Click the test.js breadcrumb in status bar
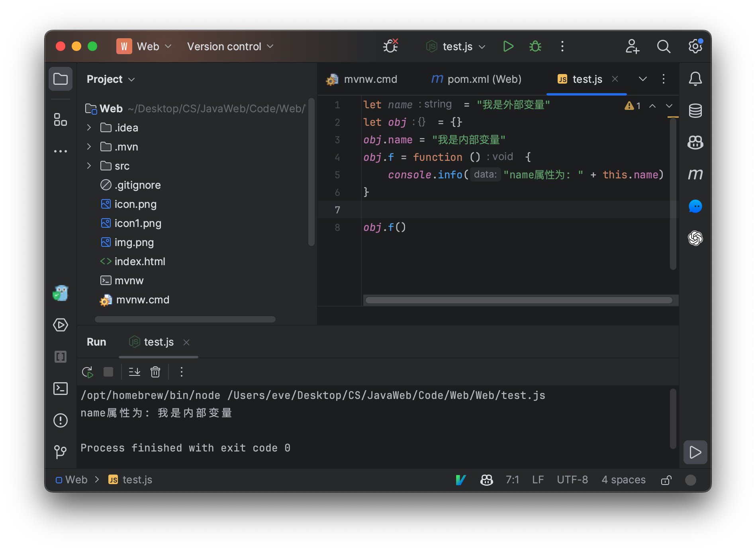This screenshot has width=756, height=551. (130, 480)
